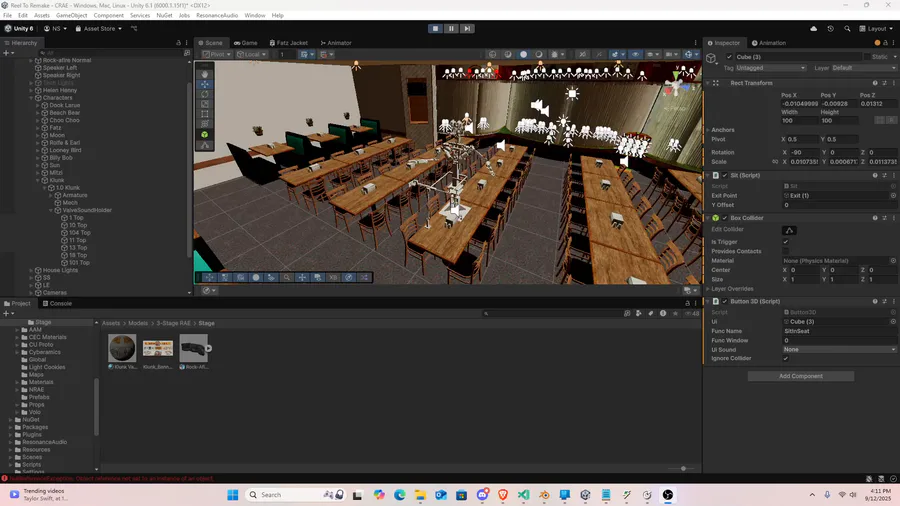The height and width of the screenshot is (506, 900).
Task: Open the Local handle rotation dropdown
Action: [251, 55]
